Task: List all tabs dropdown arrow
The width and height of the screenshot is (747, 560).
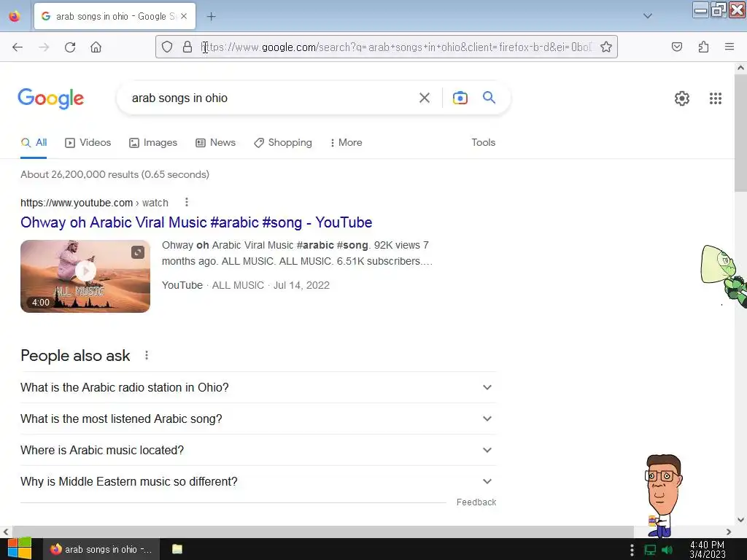Action: click(648, 16)
